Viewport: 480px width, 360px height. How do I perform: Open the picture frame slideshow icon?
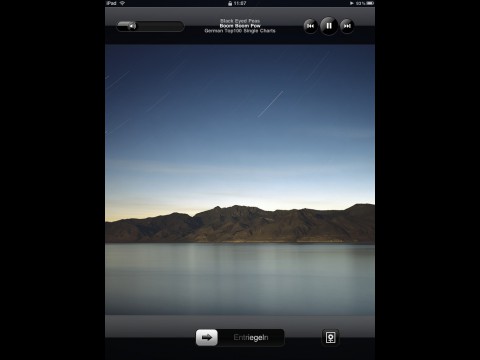[x=330, y=338]
